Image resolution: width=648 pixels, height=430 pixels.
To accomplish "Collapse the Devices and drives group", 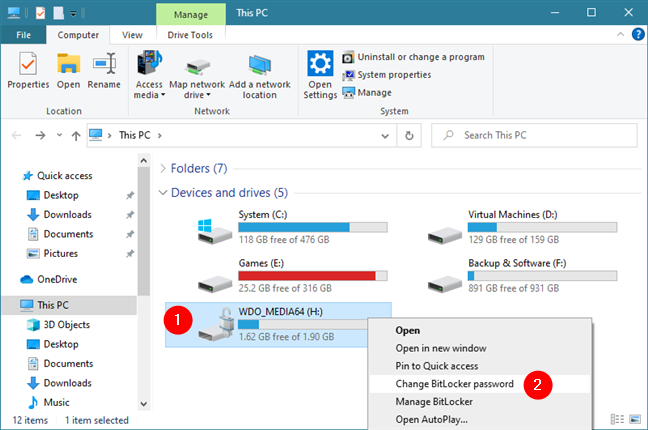I will pyautogui.click(x=163, y=193).
